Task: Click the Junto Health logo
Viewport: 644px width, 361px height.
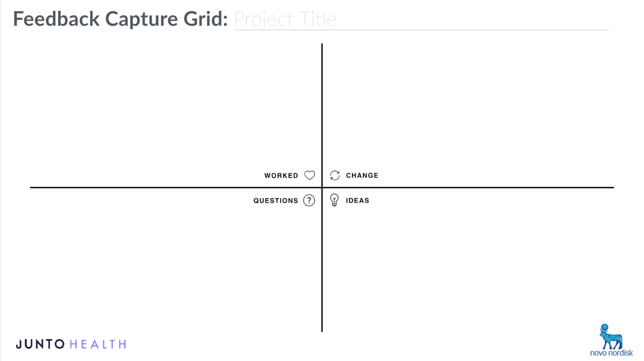Action: 71,344
